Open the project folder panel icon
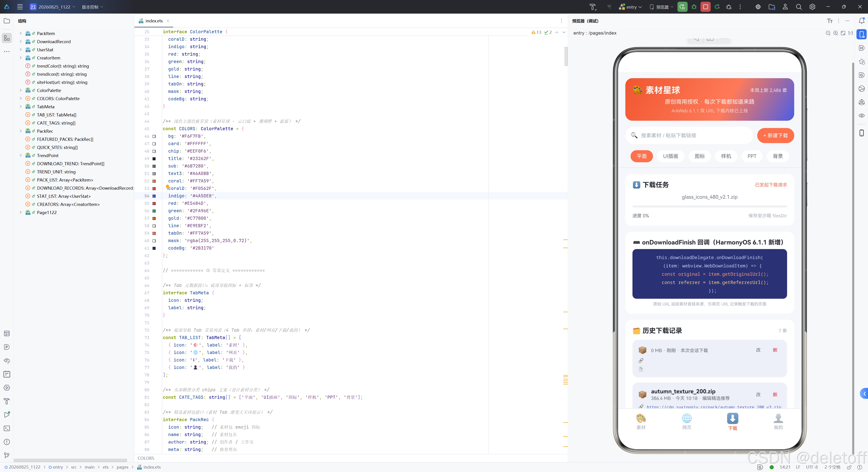Image resolution: width=868 pixels, height=472 pixels. 7,21
